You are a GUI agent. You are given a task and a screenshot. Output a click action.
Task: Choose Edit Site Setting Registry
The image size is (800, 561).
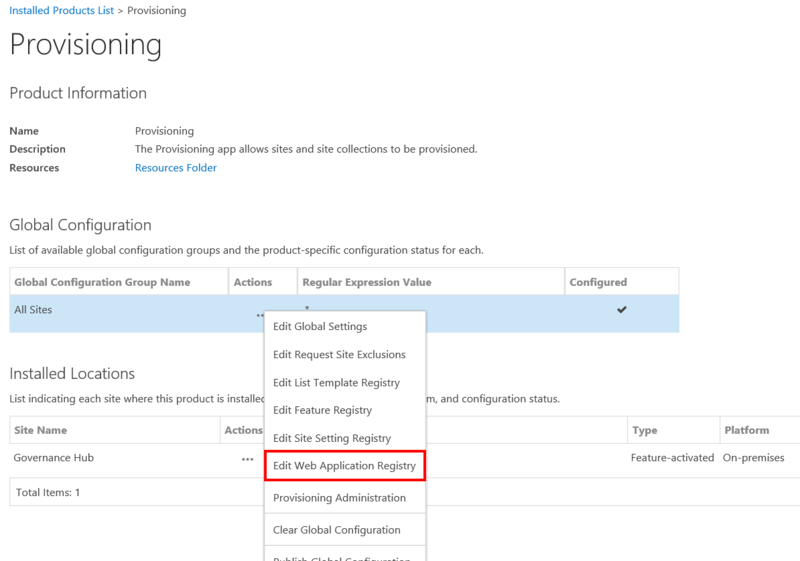point(332,438)
